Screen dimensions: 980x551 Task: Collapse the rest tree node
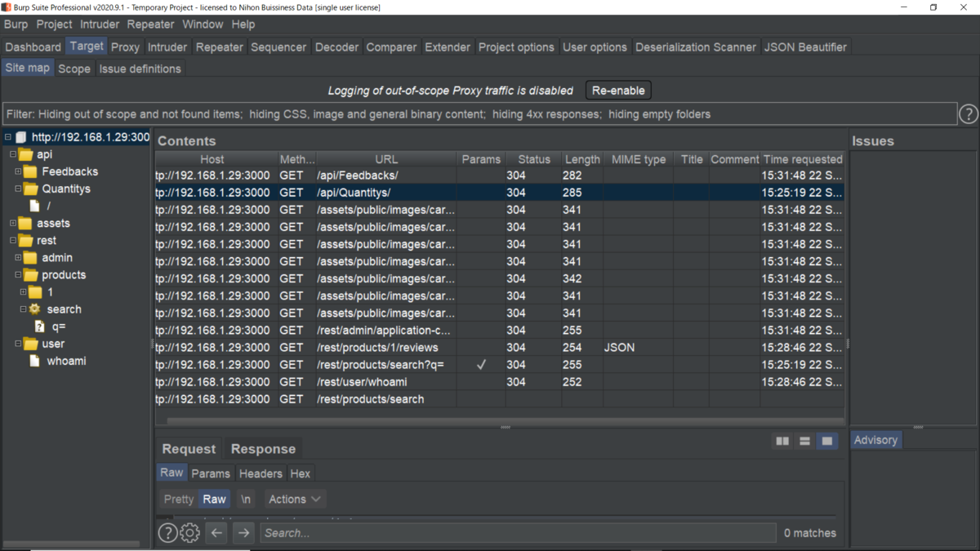(12, 240)
